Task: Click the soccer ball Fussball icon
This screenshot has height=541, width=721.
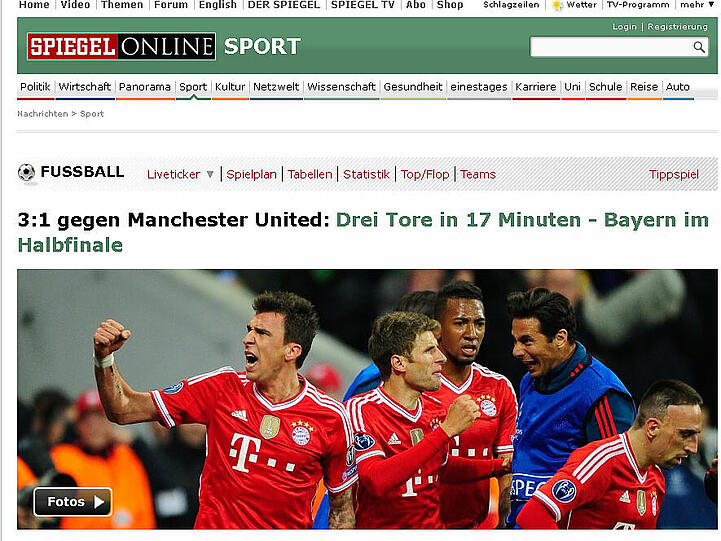Action: (26, 173)
